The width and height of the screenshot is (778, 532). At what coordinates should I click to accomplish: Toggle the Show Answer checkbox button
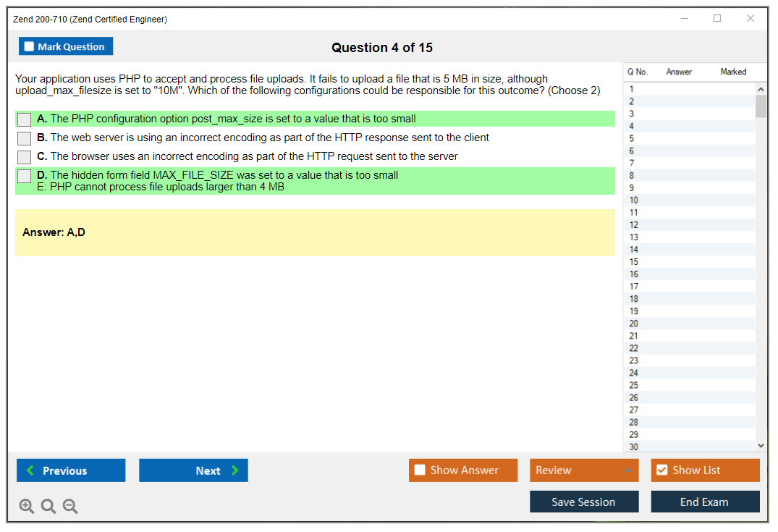463,470
